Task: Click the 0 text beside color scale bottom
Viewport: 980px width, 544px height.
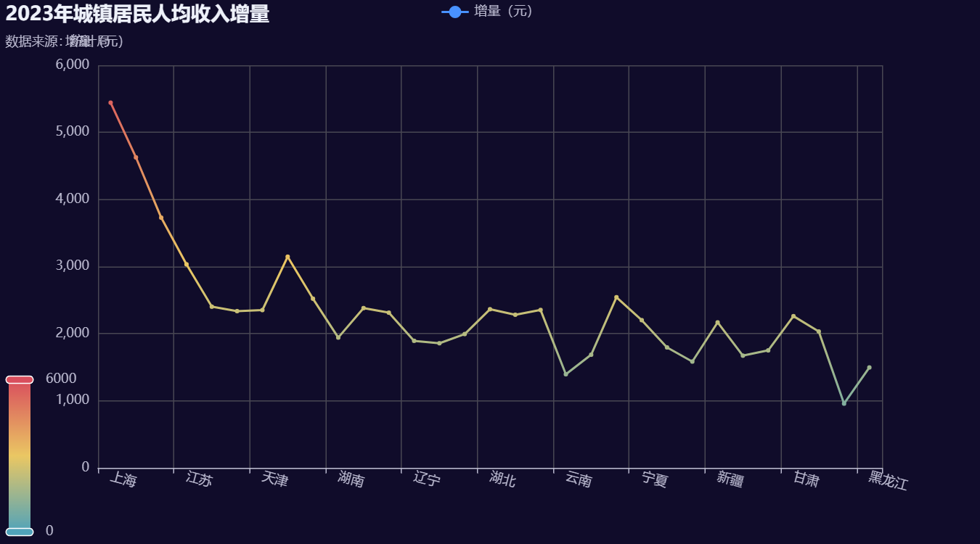Action: [49, 531]
